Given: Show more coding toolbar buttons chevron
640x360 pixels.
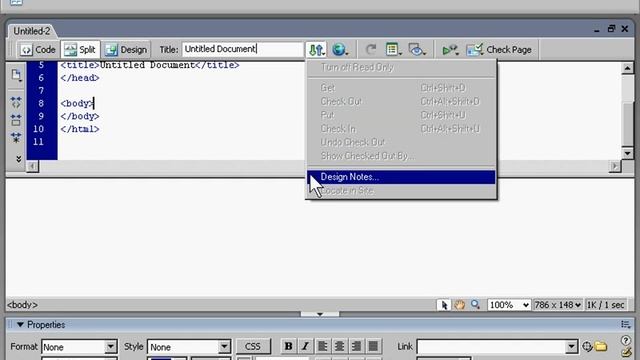Looking at the screenshot, I should tap(18, 159).
